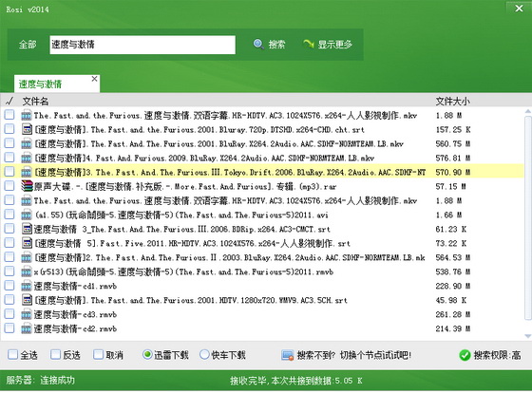This screenshot has width=532, height=393.
Task: Click the RAR archive icon for 原声大碟 row
Action: [27, 186]
